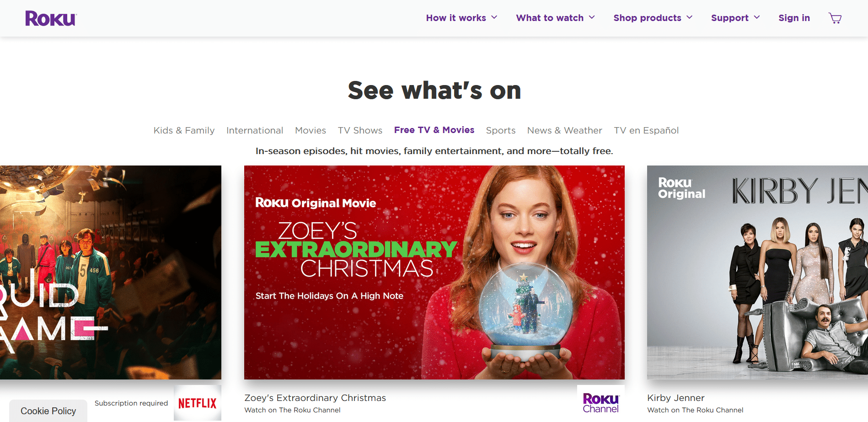Open the Shop products dropdown
The height and width of the screenshot is (422, 868).
click(x=653, y=18)
